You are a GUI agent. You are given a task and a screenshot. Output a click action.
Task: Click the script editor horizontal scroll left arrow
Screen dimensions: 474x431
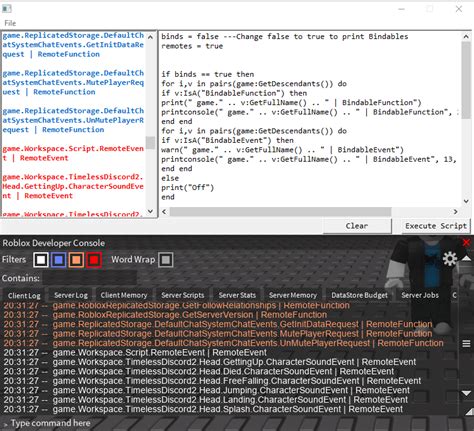[164, 212]
